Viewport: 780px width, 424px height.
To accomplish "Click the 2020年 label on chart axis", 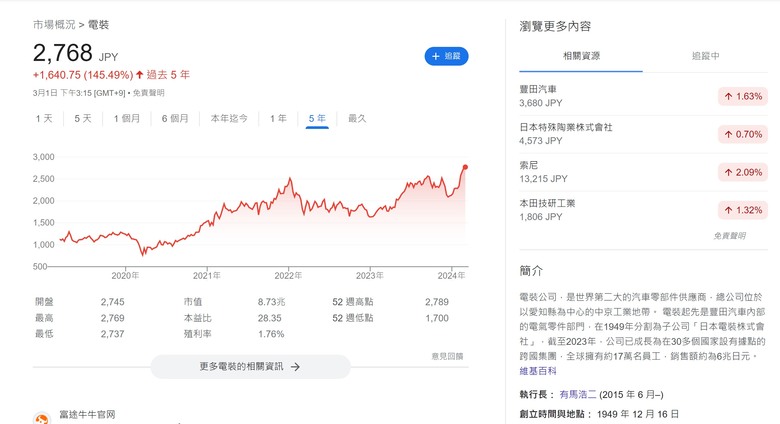I will coord(125,276).
